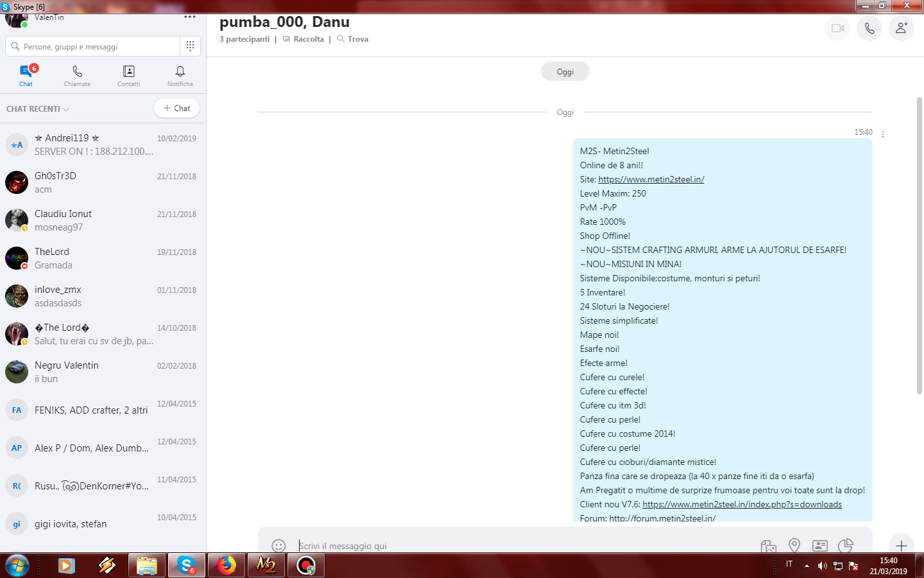This screenshot has width=924, height=578.
Task: Open Skype from the Windows taskbar
Action: (187, 566)
